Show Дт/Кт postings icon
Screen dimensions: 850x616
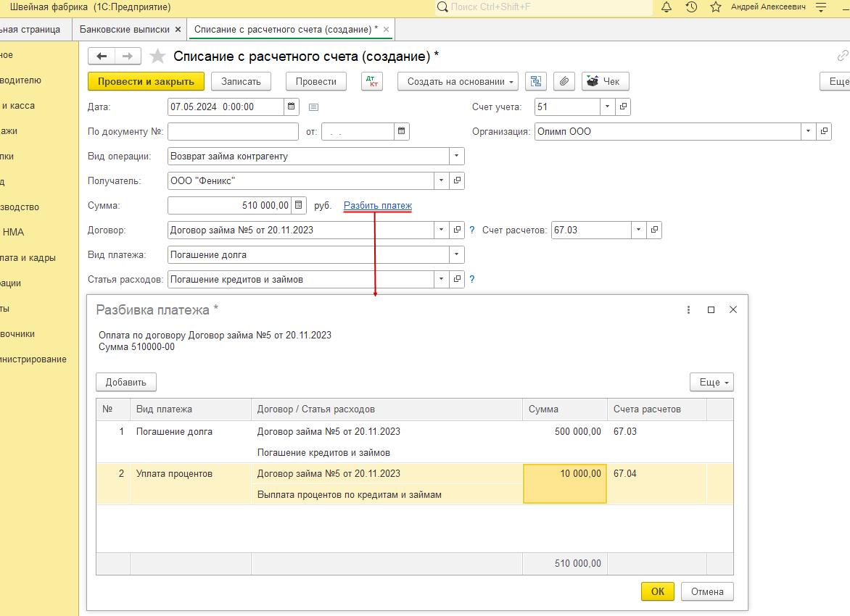point(372,81)
